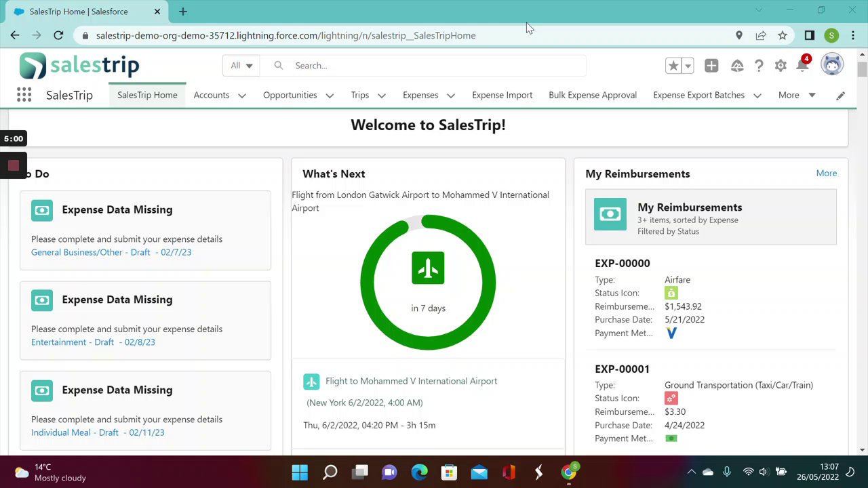Viewport: 868px width, 488px height.
Task: Open the Chrome side panel
Action: [809, 35]
